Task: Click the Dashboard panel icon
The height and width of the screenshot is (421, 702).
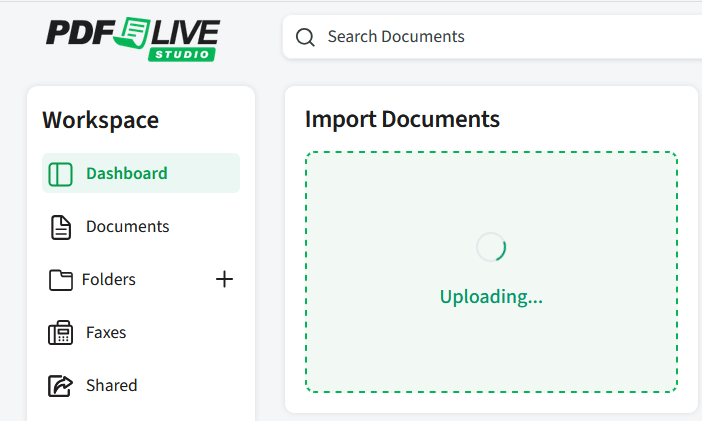Action: pos(61,173)
